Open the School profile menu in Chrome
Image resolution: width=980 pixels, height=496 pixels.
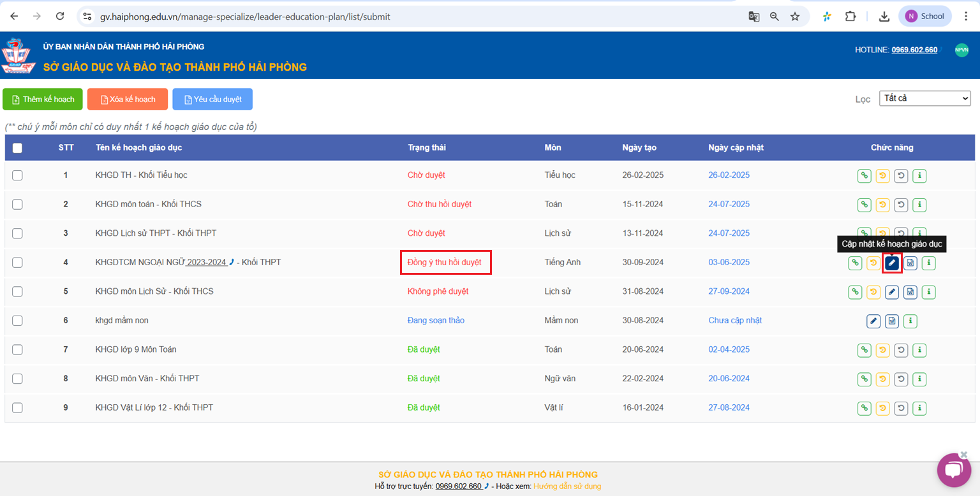(924, 17)
